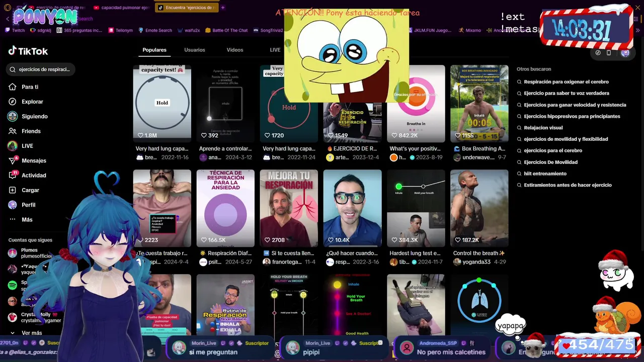Open user yoganda33 profile link
This screenshot has height=362, width=644.
pyautogui.click(x=472, y=262)
